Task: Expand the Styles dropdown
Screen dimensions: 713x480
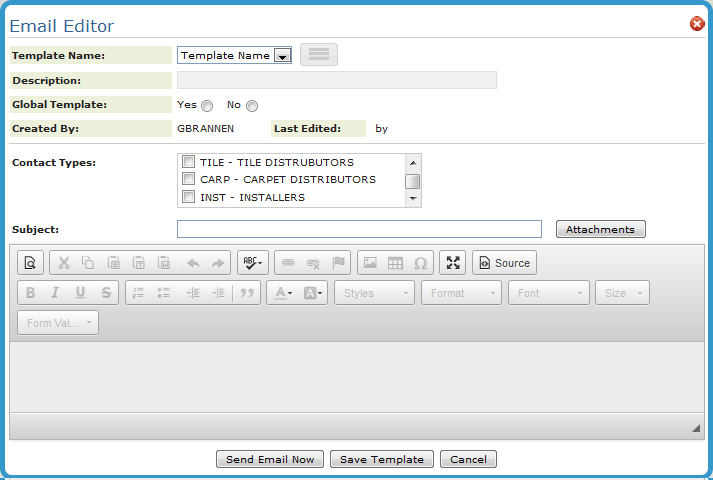Action: coord(374,293)
